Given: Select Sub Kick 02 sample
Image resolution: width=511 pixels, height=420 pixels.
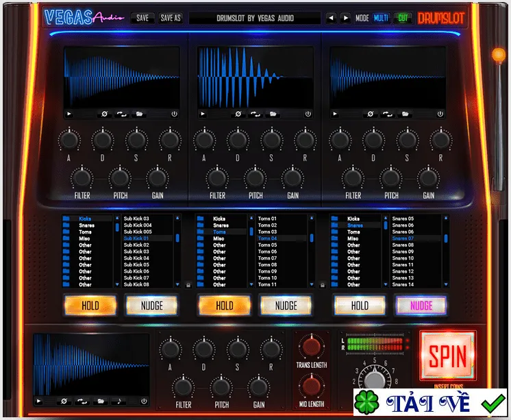Looking at the screenshot, I should 136,245.
